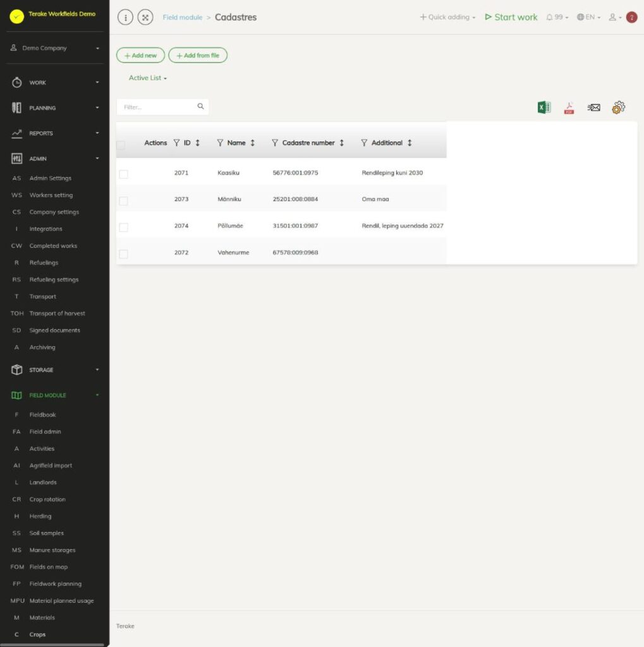Viewport: 644px width, 647px height.
Task: Check the row for Koosiku
Action: [x=123, y=174]
